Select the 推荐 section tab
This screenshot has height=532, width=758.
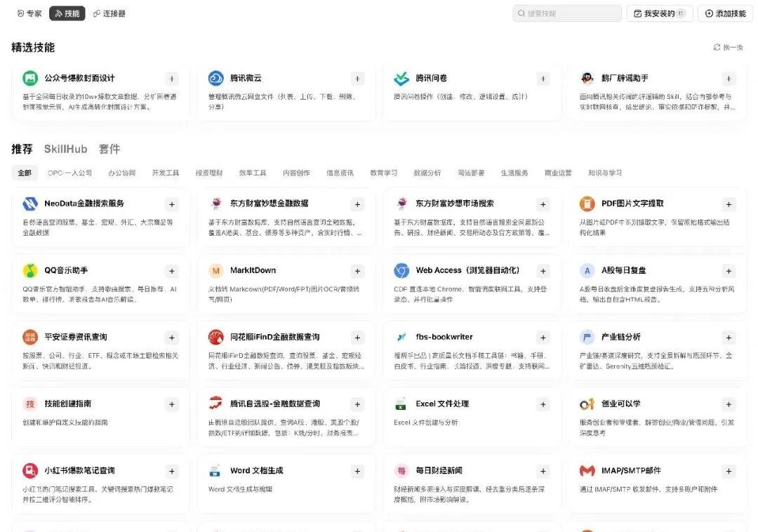coord(22,149)
